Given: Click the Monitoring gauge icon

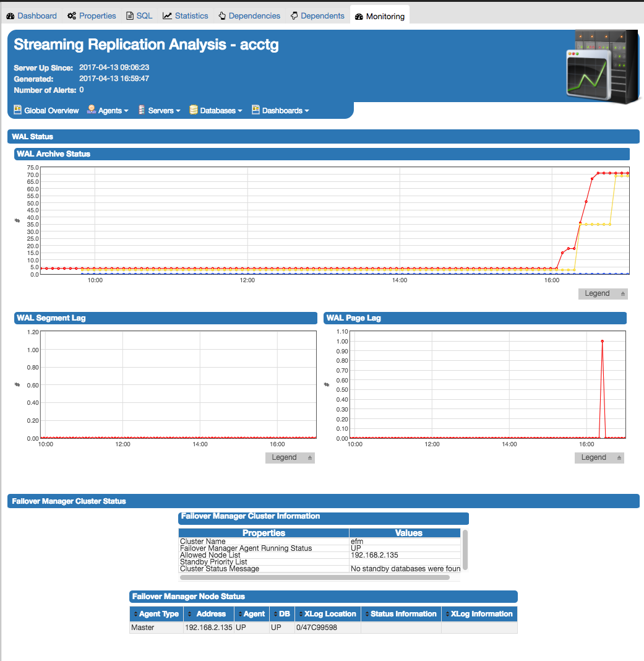Looking at the screenshot, I should pyautogui.click(x=359, y=17).
